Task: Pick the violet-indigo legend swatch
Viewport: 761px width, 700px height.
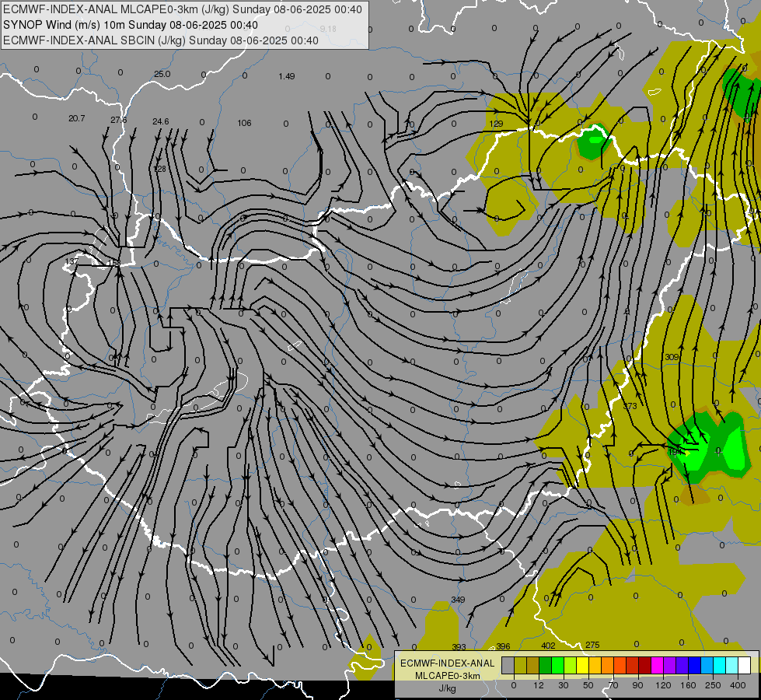Action: coord(682,665)
